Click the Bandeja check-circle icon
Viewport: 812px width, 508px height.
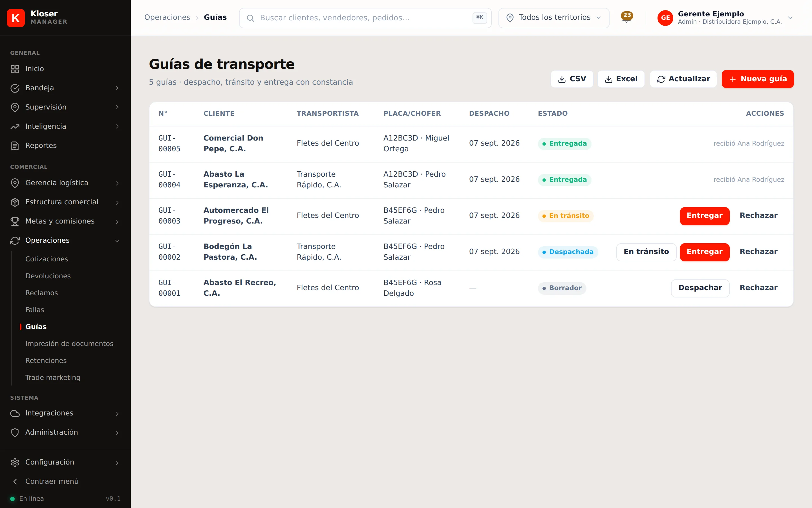[x=15, y=88]
